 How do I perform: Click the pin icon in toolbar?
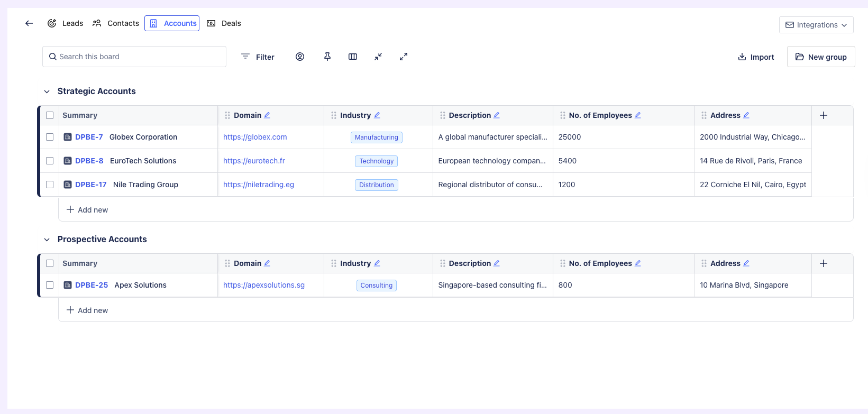(x=327, y=57)
